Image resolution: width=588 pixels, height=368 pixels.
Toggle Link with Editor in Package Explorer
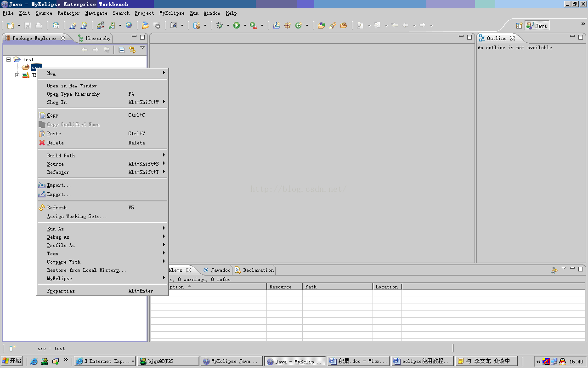[132, 50]
